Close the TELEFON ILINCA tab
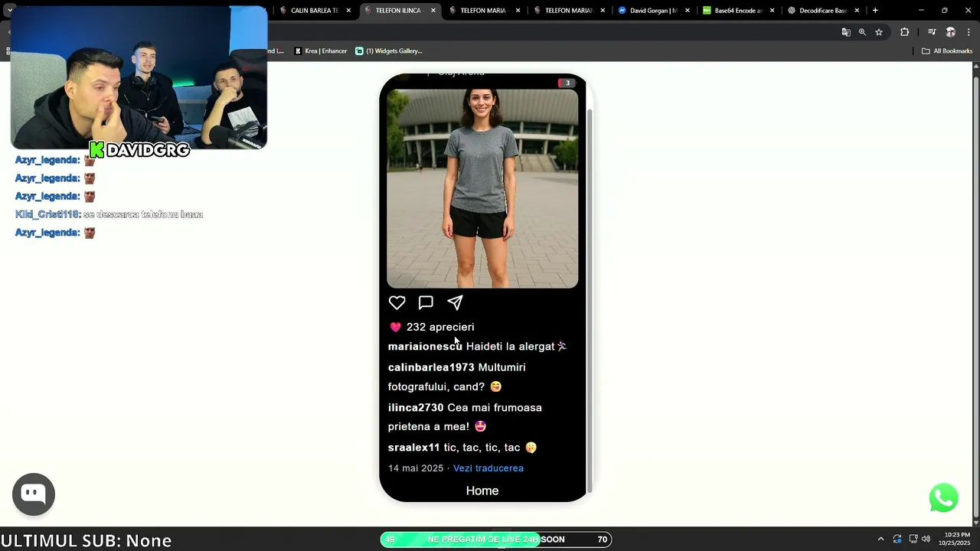Screen dimensions: 980x551 [x=433, y=11]
